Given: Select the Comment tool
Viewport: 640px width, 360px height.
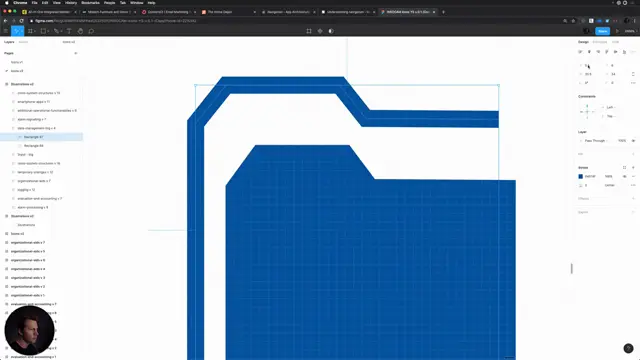Looking at the screenshot, I should click(x=91, y=31).
